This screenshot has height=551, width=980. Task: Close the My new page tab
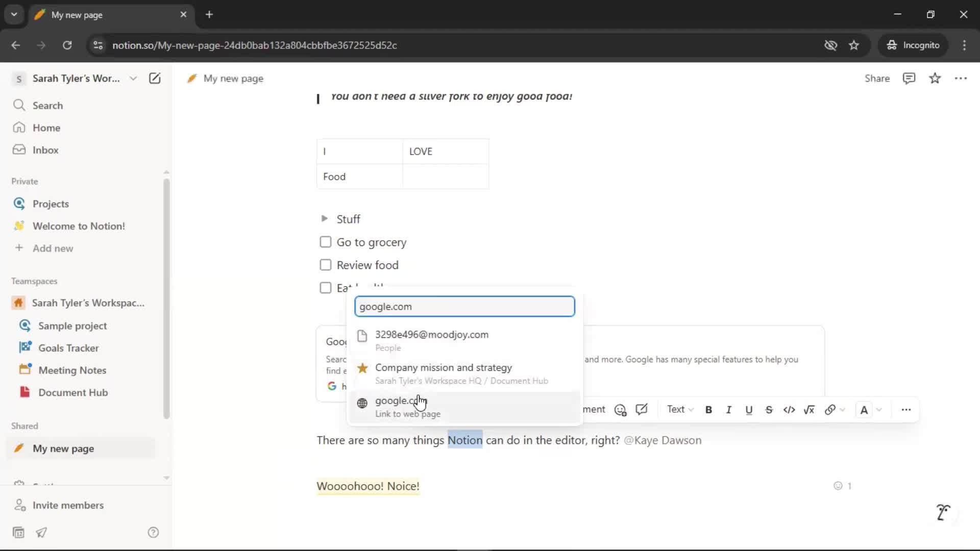click(184, 14)
